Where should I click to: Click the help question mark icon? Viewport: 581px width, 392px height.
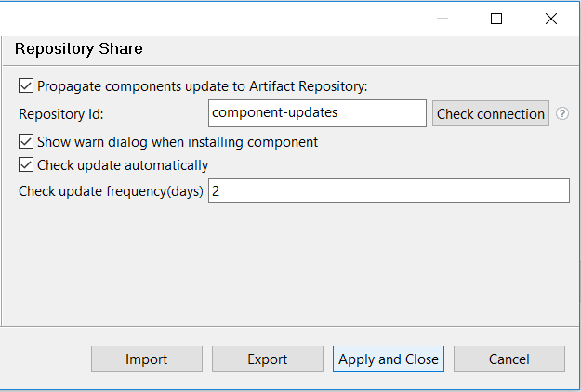(x=561, y=114)
